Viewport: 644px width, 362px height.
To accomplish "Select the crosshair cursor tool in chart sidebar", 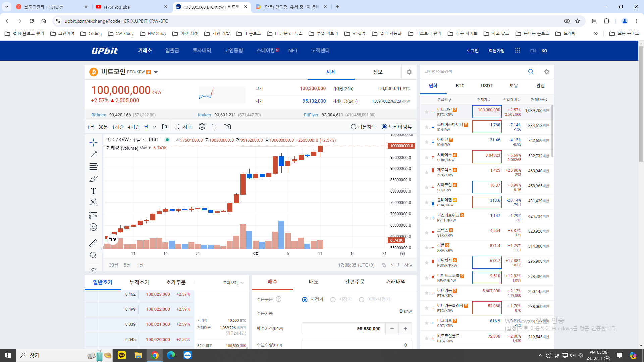I will 93,143.
